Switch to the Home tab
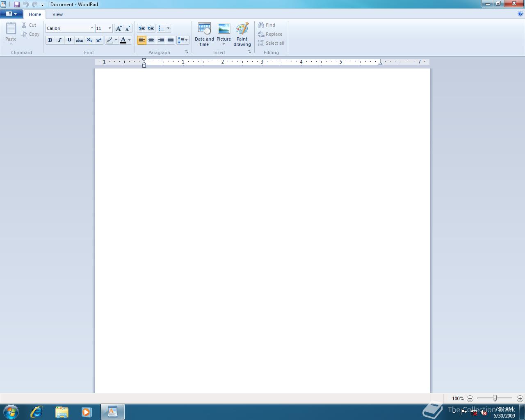The image size is (525, 420). click(35, 14)
